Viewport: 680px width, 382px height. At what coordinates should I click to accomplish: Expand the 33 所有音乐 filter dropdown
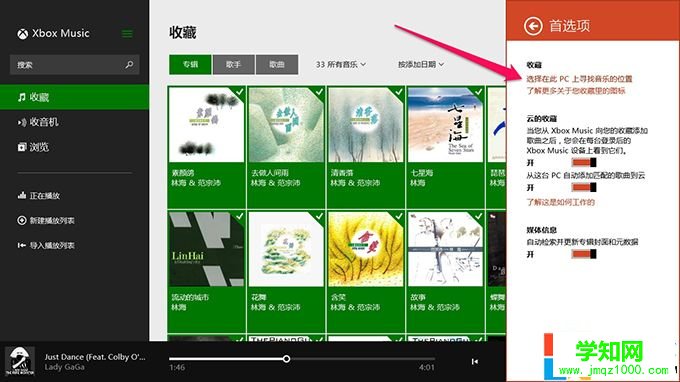click(x=341, y=65)
